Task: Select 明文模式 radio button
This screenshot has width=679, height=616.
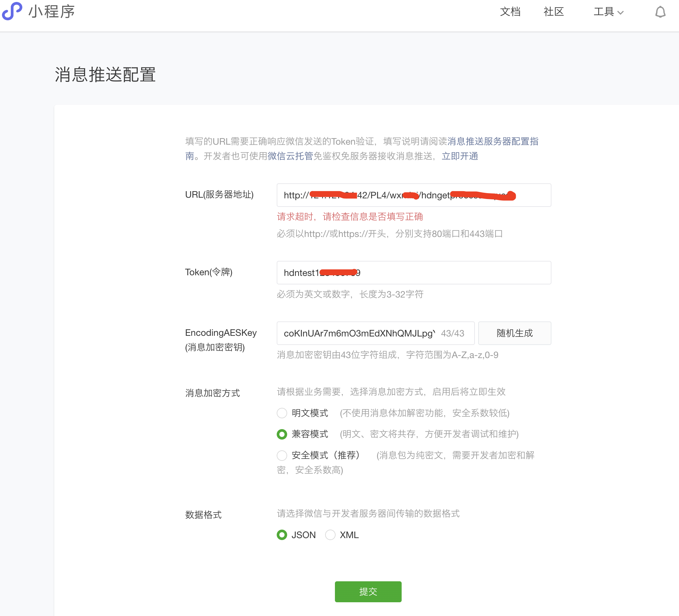Action: [282, 413]
